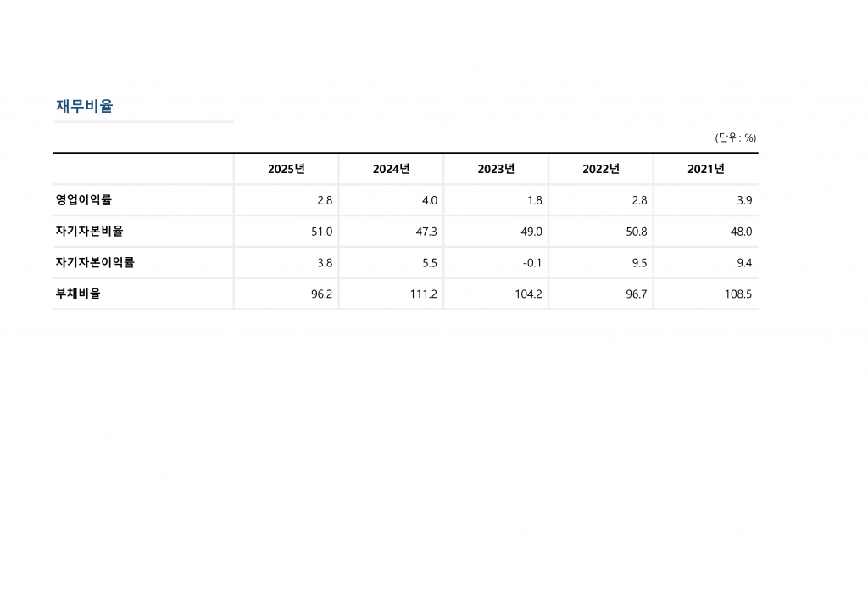Select the 111.2 부채비율 cell

pos(422,294)
